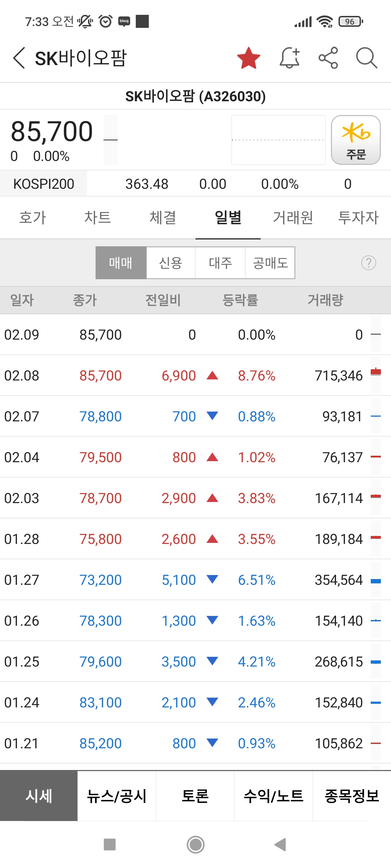Tap the KOSPI200 index label

(x=43, y=184)
